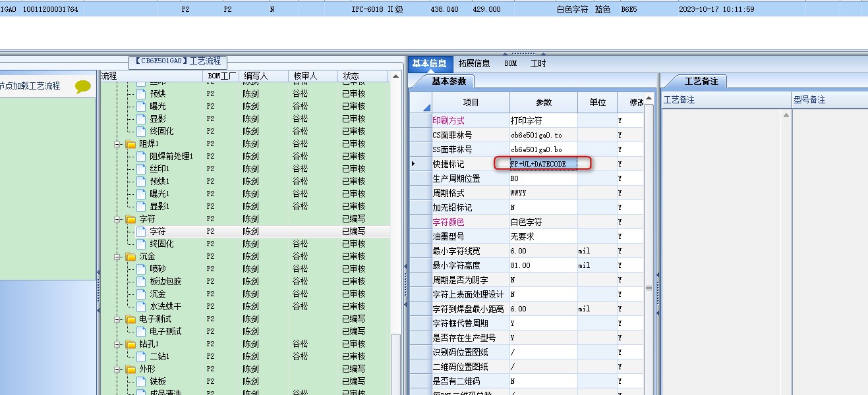Click IPC-6018 II级 in the top row

377,9
